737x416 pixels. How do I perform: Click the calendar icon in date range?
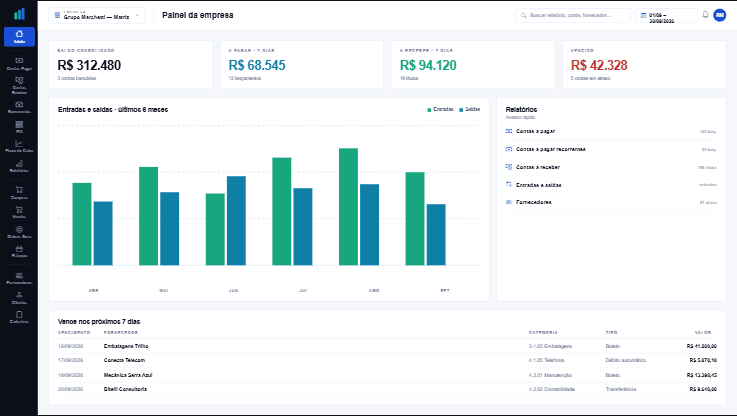tap(643, 16)
